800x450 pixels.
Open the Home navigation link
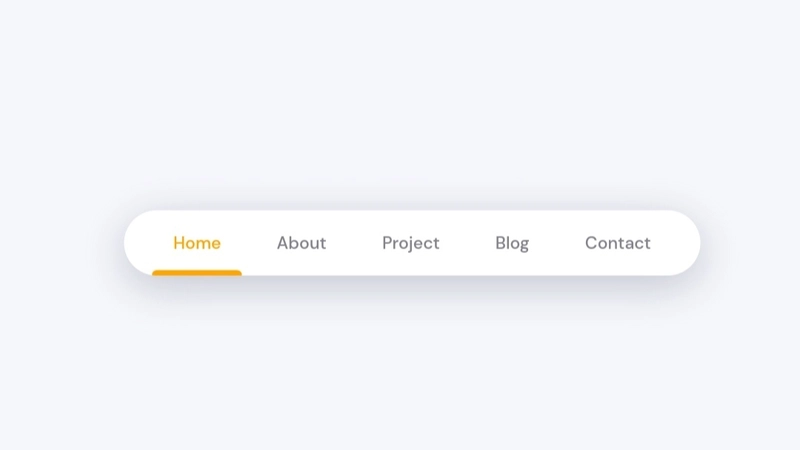197,243
